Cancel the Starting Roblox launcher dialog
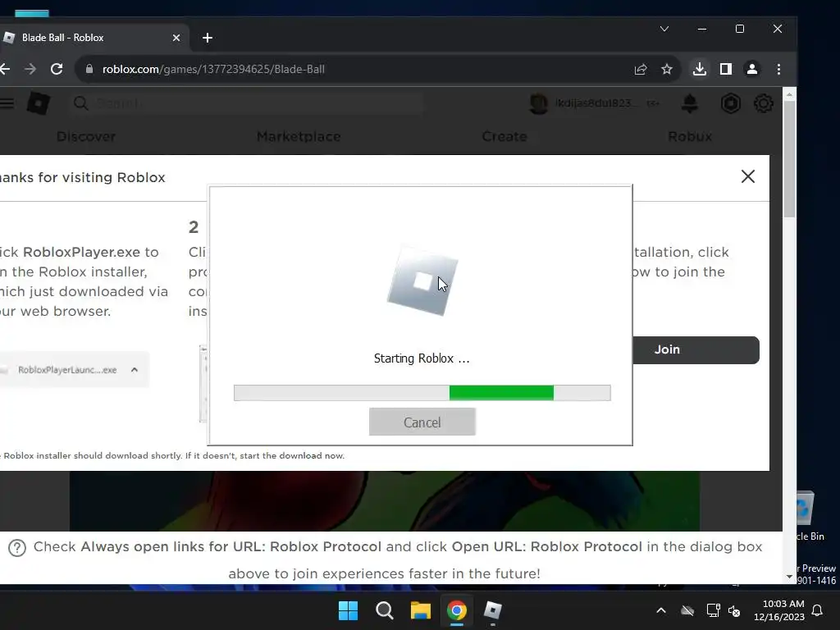Viewport: 840px width, 630px height. 422,422
